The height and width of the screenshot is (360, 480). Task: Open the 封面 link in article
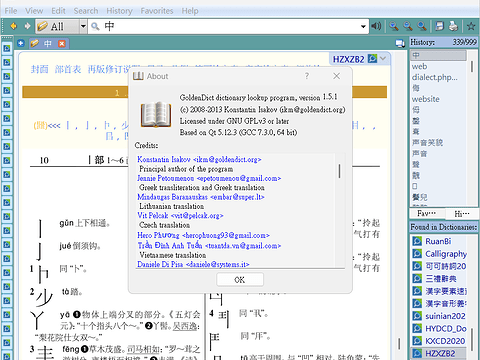[x=39, y=69]
